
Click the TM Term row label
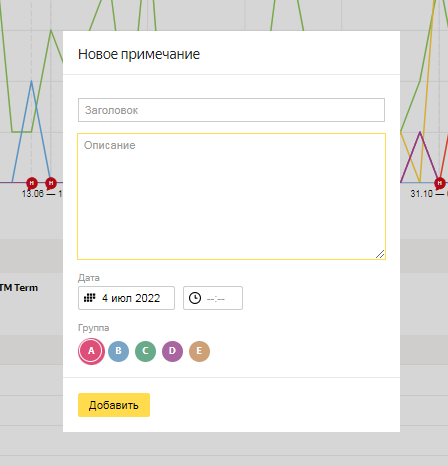click(19, 288)
